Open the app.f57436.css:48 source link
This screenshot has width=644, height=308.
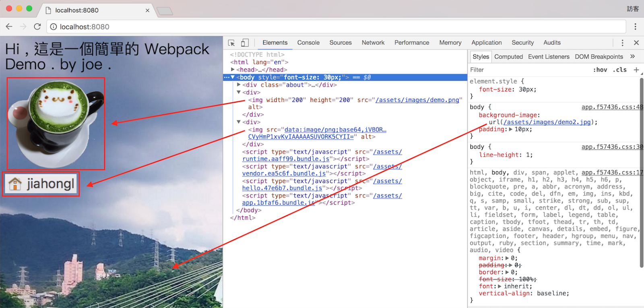click(612, 107)
